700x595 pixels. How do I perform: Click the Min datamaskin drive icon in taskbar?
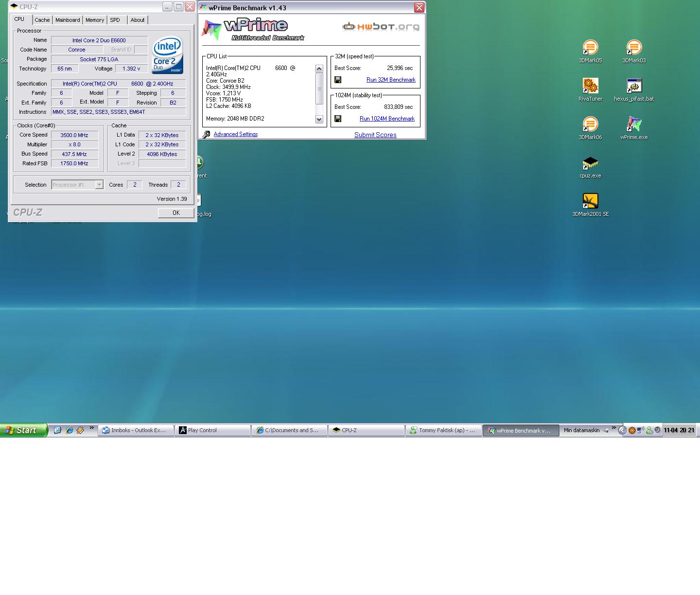605,430
